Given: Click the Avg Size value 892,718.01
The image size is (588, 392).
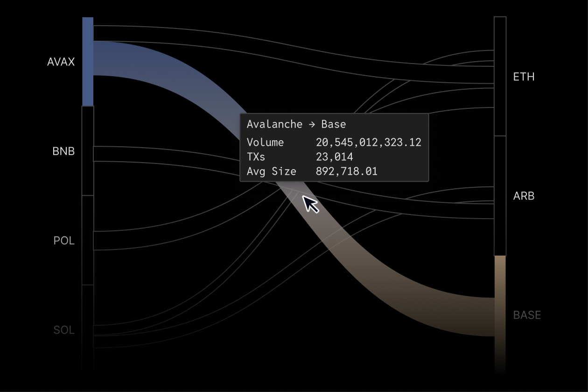Looking at the screenshot, I should [347, 171].
